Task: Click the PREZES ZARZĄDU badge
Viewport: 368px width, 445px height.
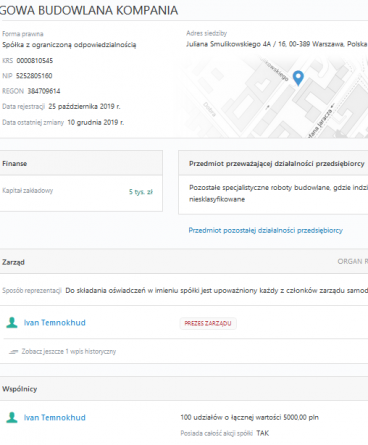Action: click(x=208, y=323)
